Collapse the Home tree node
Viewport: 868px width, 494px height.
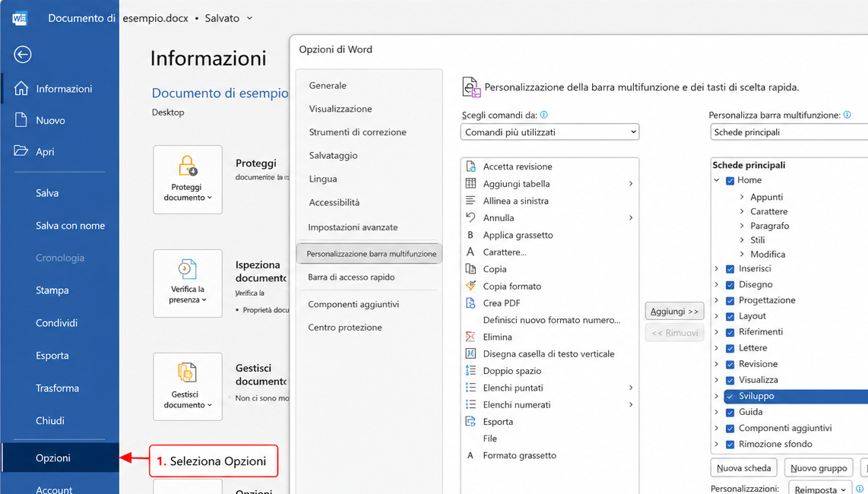click(x=717, y=180)
